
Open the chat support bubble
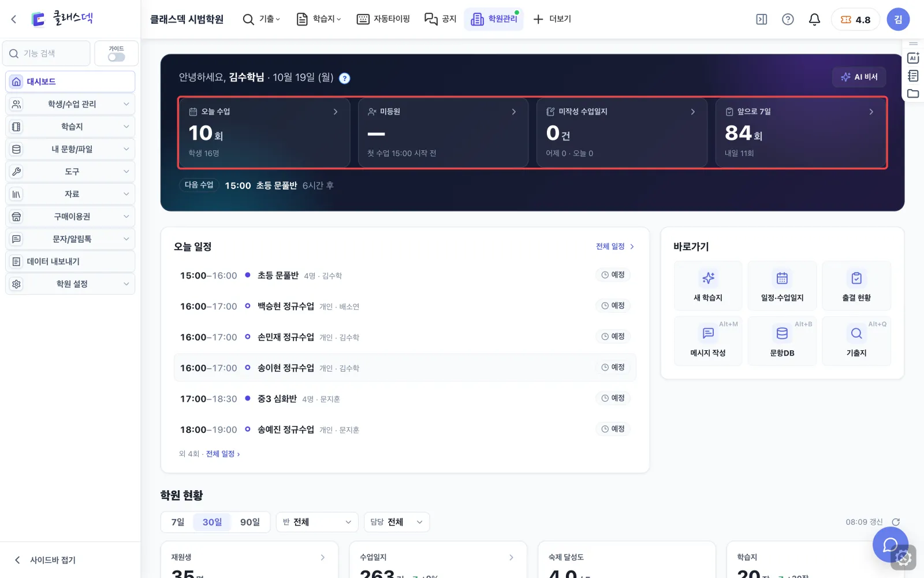pos(891,544)
